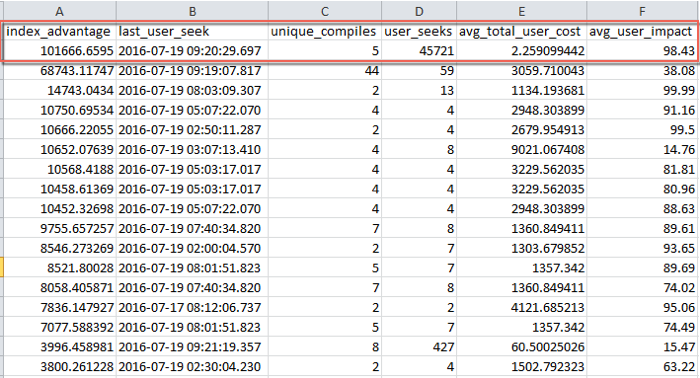This screenshot has height=378, width=700.
Task: Click the index_advantage header cell
Action: (x=60, y=31)
